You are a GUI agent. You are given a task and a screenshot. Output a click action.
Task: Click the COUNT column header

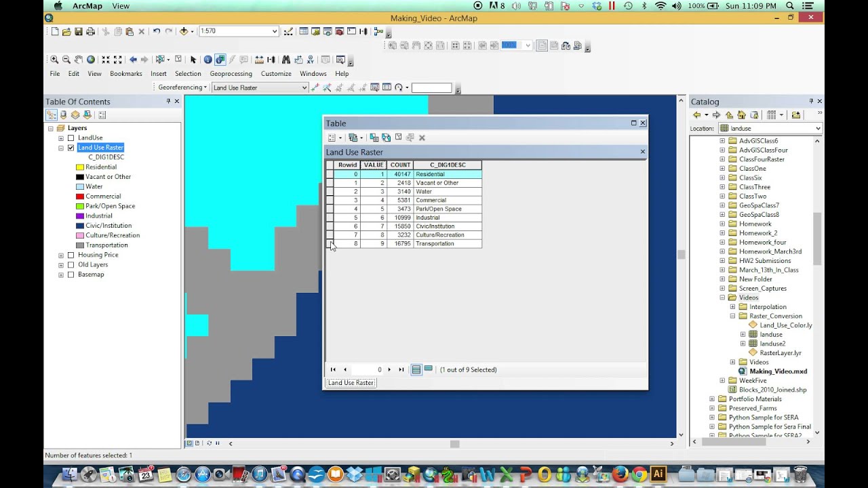[400, 165]
